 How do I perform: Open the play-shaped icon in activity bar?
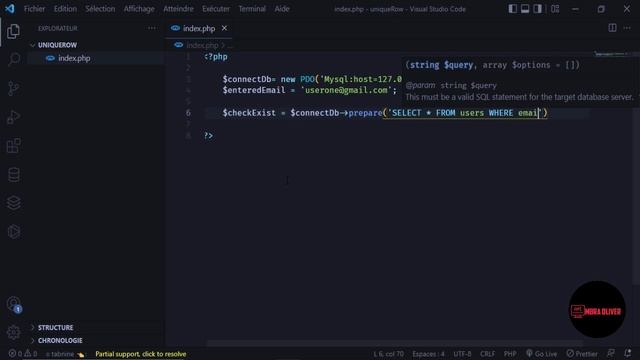(x=13, y=232)
